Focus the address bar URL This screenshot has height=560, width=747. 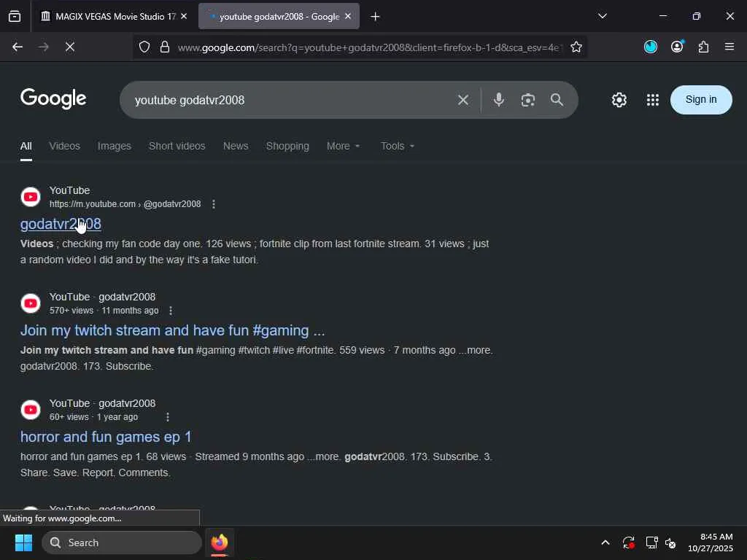(x=368, y=47)
